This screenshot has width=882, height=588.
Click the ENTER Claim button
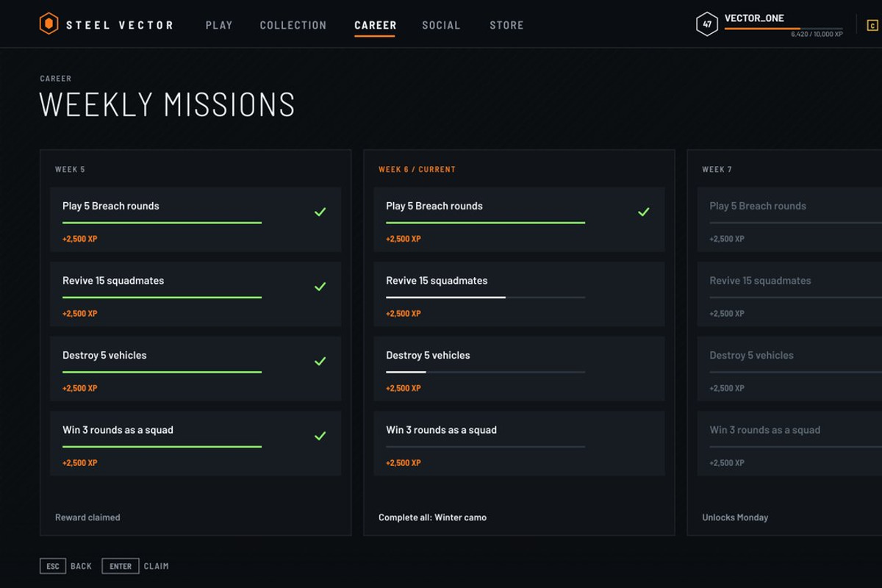click(x=135, y=566)
